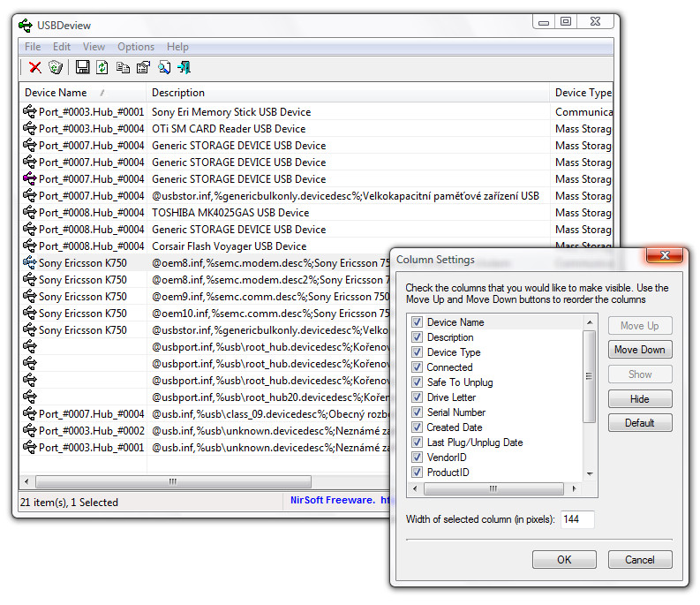
Task: Click OK in the Column Settings dialog
Action: [564, 559]
